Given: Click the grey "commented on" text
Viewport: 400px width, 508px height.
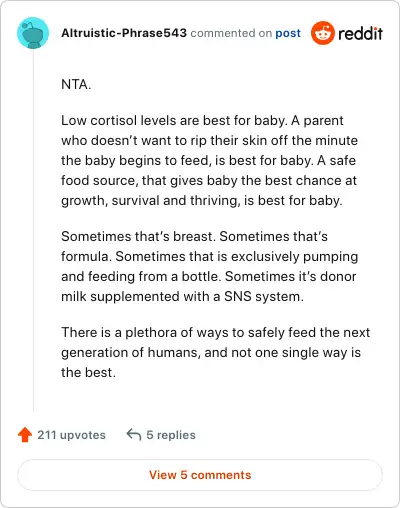Looking at the screenshot, I should point(231,33).
